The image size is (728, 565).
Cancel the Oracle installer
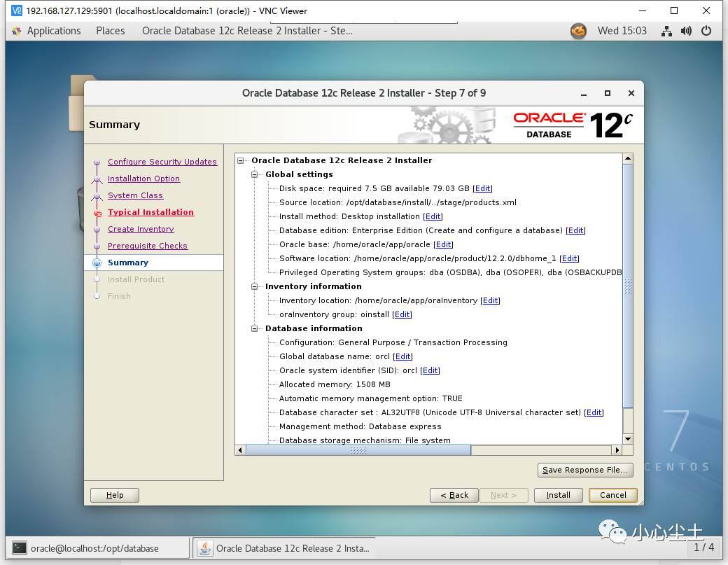(x=613, y=495)
